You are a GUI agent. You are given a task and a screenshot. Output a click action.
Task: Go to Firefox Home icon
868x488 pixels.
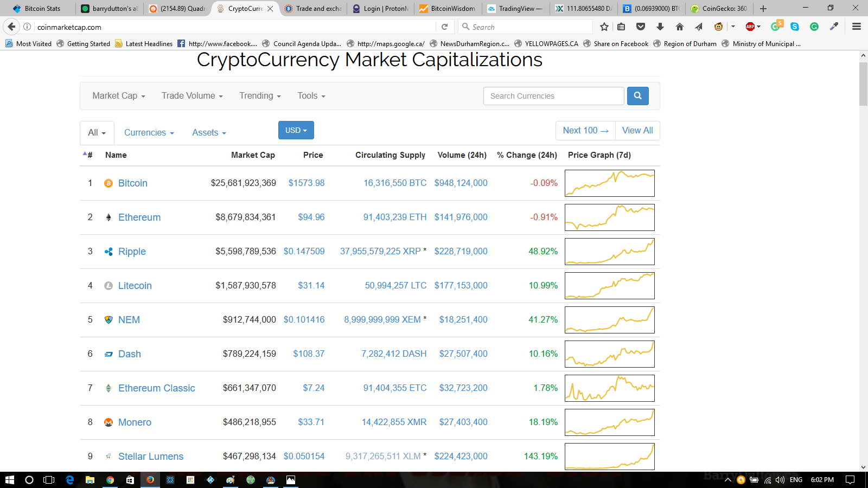pos(680,27)
